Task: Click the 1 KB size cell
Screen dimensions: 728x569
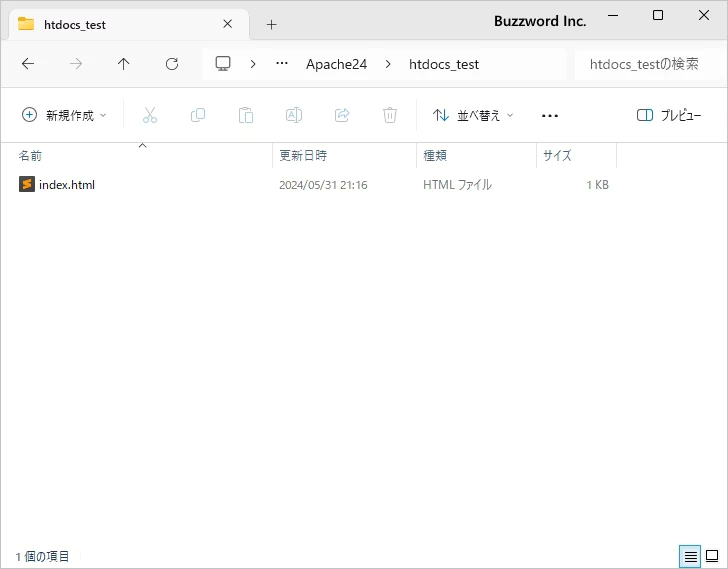Action: pyautogui.click(x=597, y=185)
